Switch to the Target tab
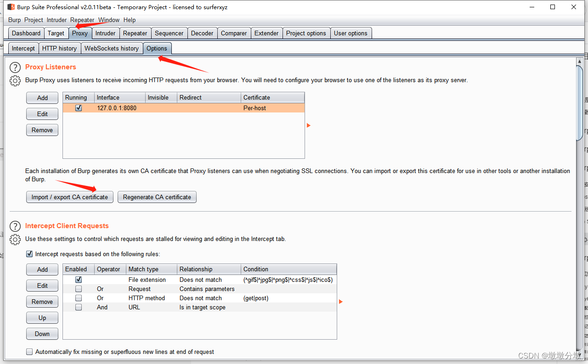Screen dimensions: 588x364 (56, 33)
